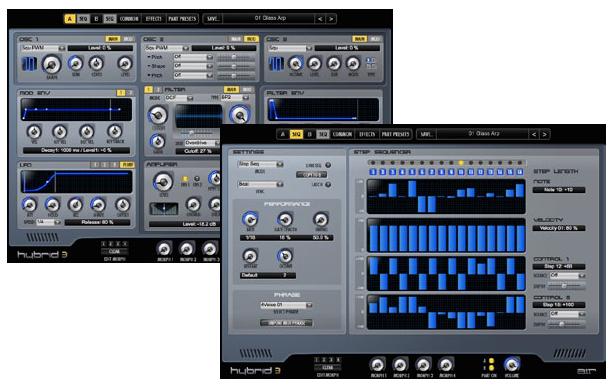Screen dimensions: 610x390
Task: Select Part B tab in sequencer window
Action: (x=310, y=134)
